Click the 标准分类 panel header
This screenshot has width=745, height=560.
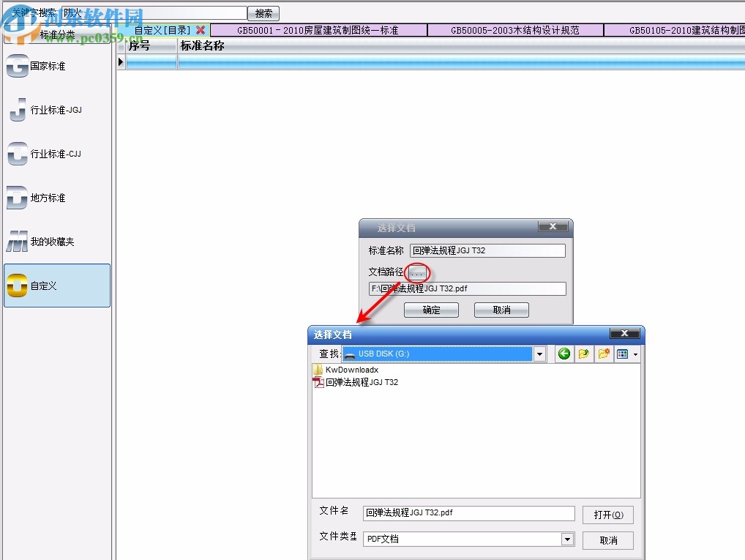[x=57, y=34]
